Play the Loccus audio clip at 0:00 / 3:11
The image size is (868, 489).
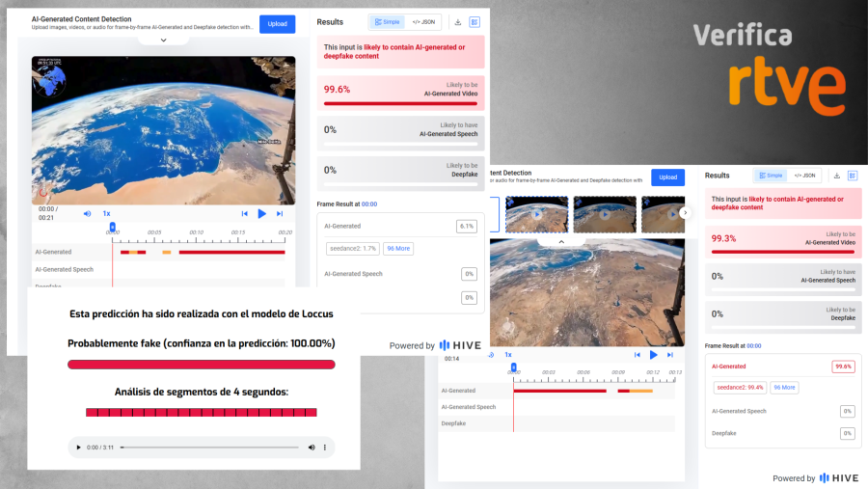point(78,448)
